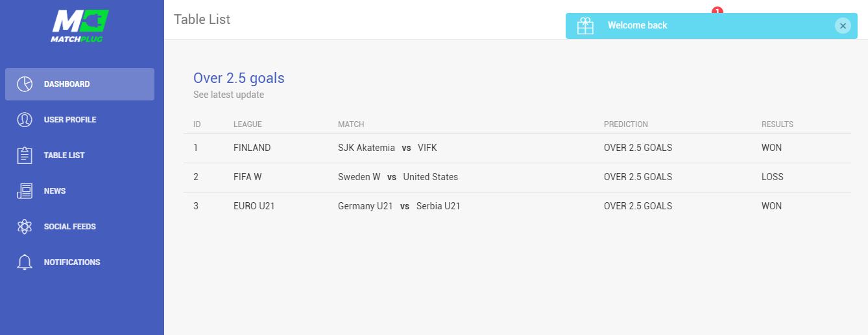The image size is (868, 335).
Task: Click the MatchPlug logo
Action: (79, 26)
